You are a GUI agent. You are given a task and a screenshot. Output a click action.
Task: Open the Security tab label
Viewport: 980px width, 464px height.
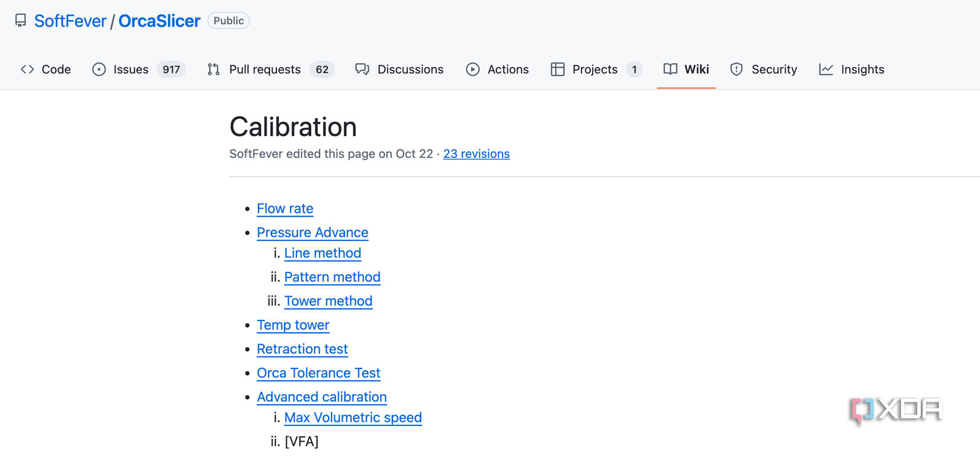coord(774,69)
